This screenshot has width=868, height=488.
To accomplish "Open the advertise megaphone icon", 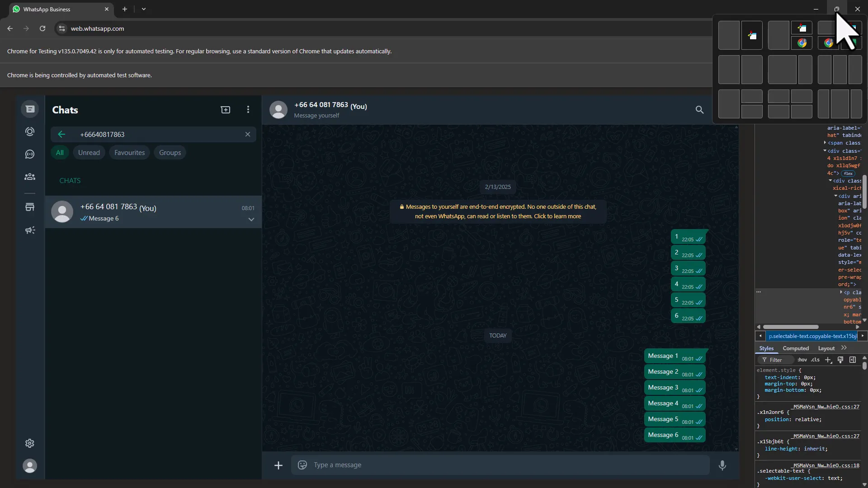I will coord(30,230).
